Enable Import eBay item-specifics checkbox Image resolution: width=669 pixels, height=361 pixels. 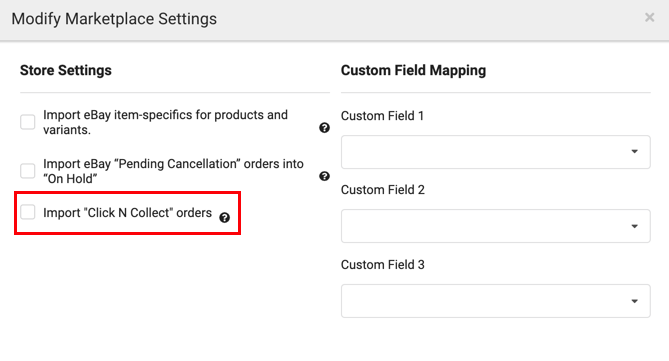point(28,122)
